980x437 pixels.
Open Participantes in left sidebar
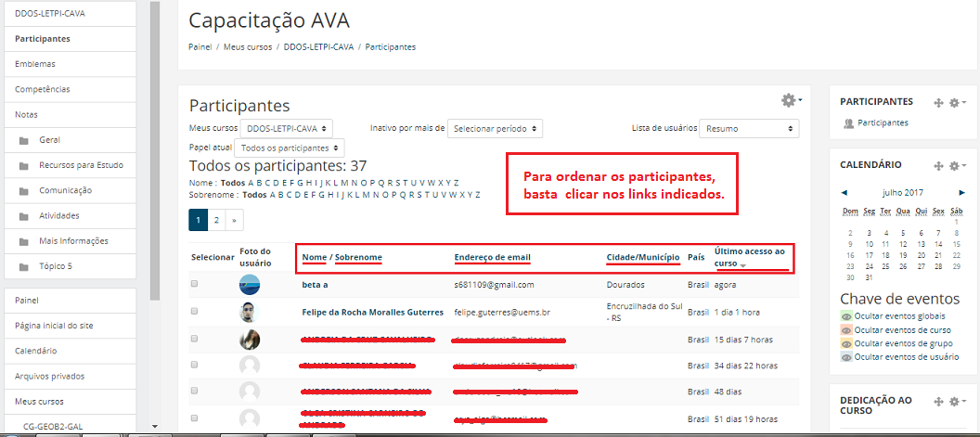click(x=70, y=39)
